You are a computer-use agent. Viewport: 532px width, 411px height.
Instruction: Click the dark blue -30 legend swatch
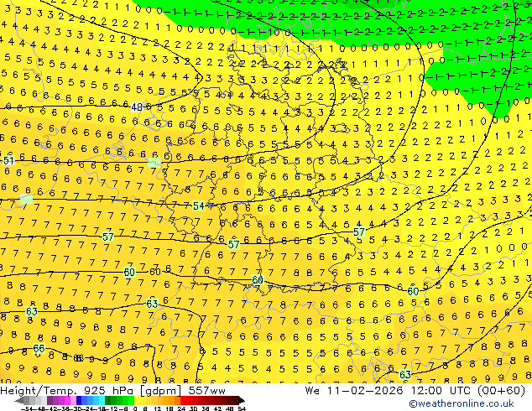79,400
